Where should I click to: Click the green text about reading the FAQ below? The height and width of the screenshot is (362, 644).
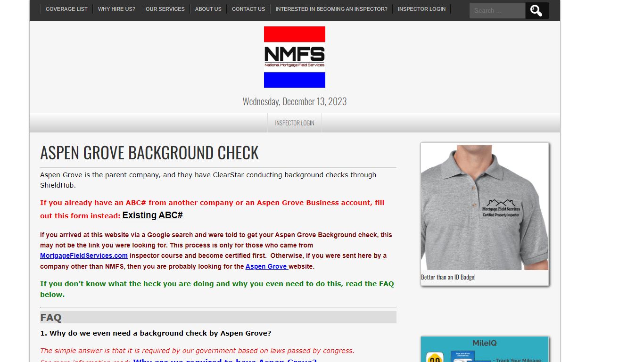(217, 289)
